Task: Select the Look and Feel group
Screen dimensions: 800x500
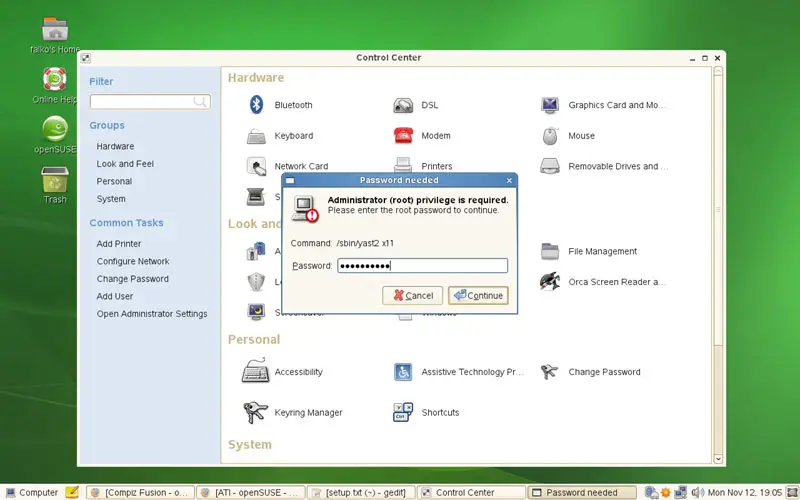Action: (125, 164)
